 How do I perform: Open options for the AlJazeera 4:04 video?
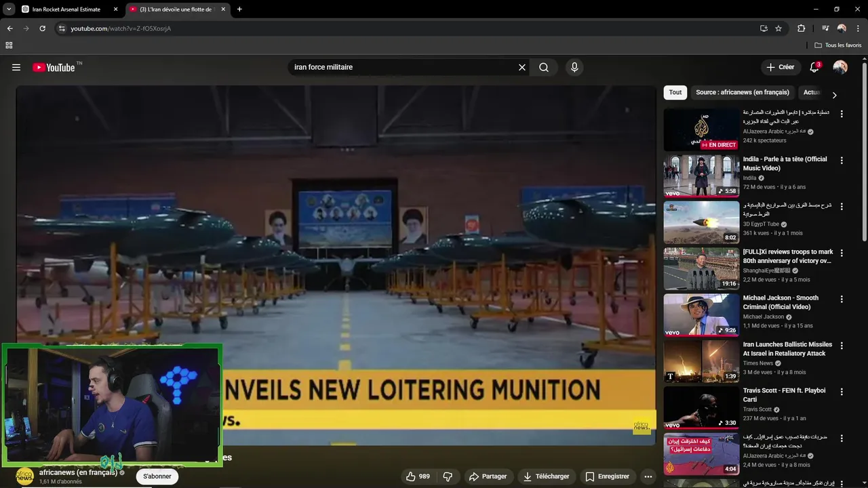coord(842,438)
